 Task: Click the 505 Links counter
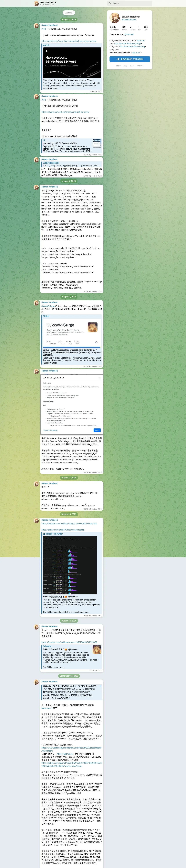click(x=146, y=28)
